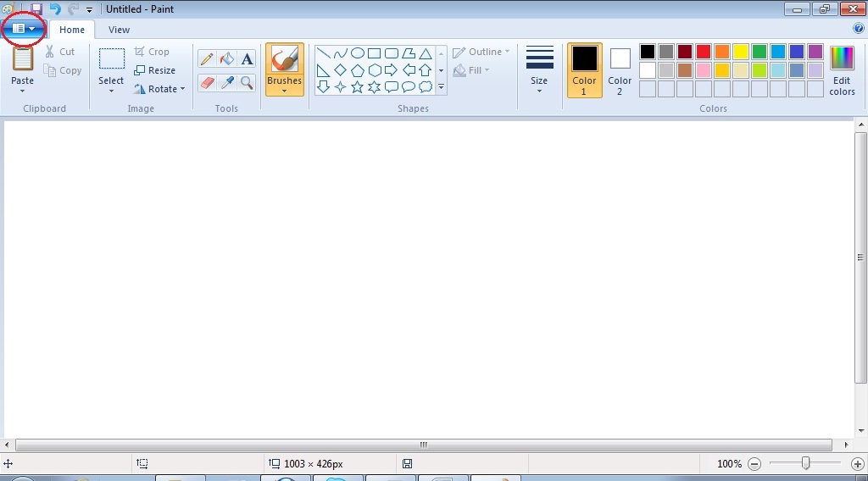Click the Crop button

pyautogui.click(x=152, y=52)
